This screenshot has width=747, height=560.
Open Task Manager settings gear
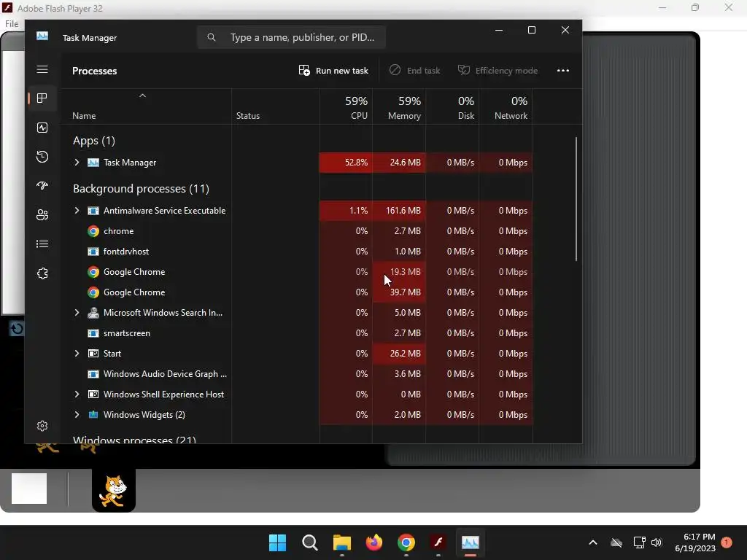tap(42, 426)
